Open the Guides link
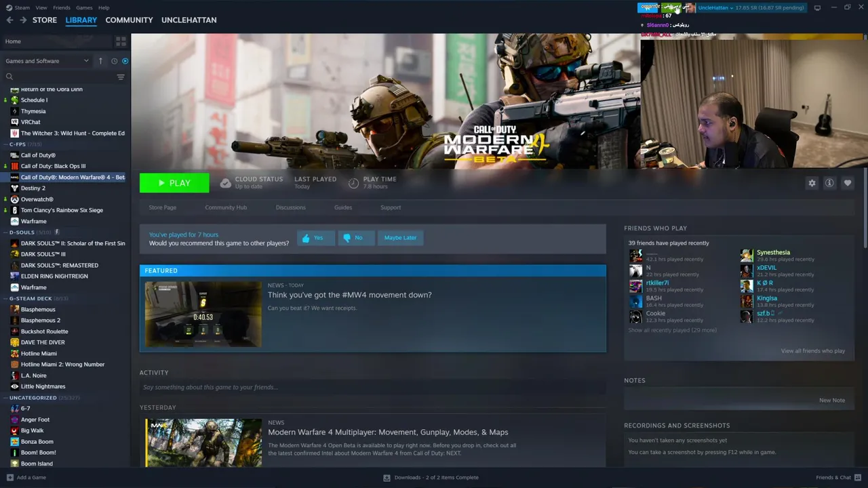Image resolution: width=868 pixels, height=488 pixels. pyautogui.click(x=343, y=207)
